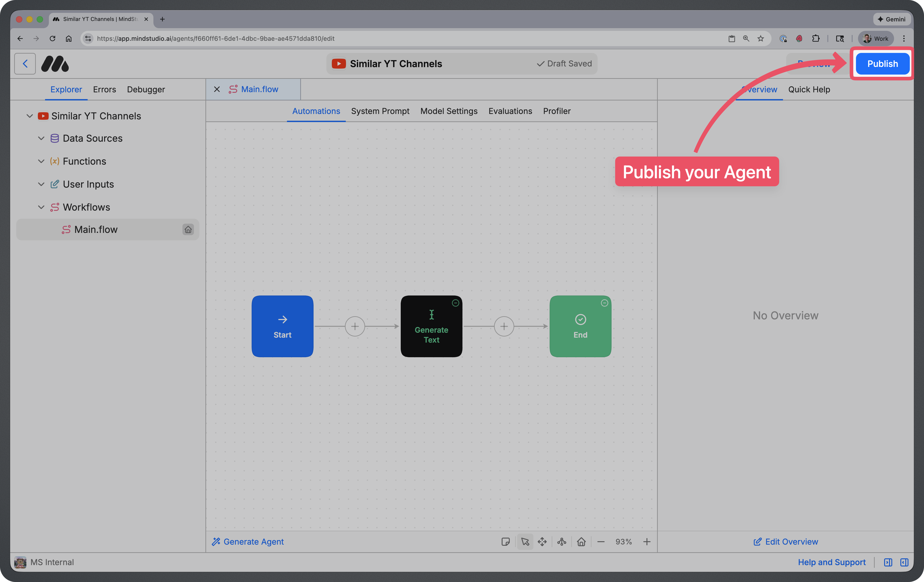This screenshot has width=924, height=582.
Task: Activate the pan/move tool on the canvas
Action: [542, 542]
